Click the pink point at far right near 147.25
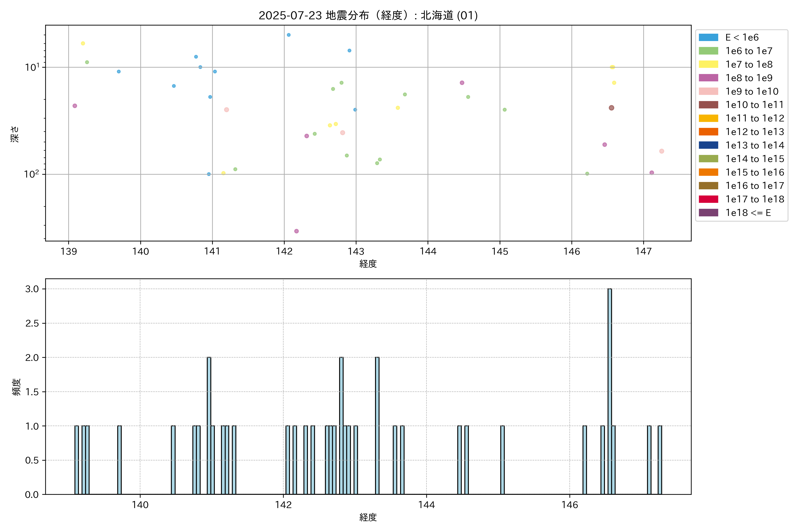This screenshot has width=798, height=532. click(x=662, y=151)
